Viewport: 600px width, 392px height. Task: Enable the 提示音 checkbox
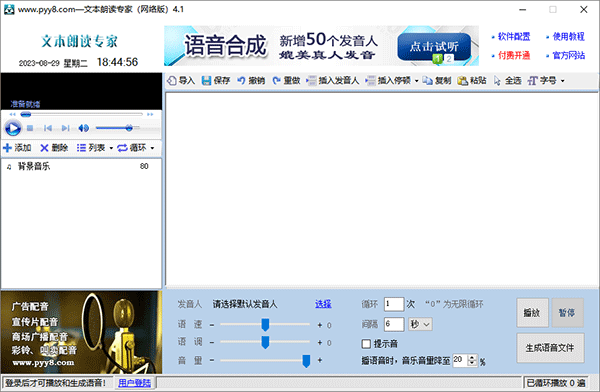pyautogui.click(x=366, y=344)
